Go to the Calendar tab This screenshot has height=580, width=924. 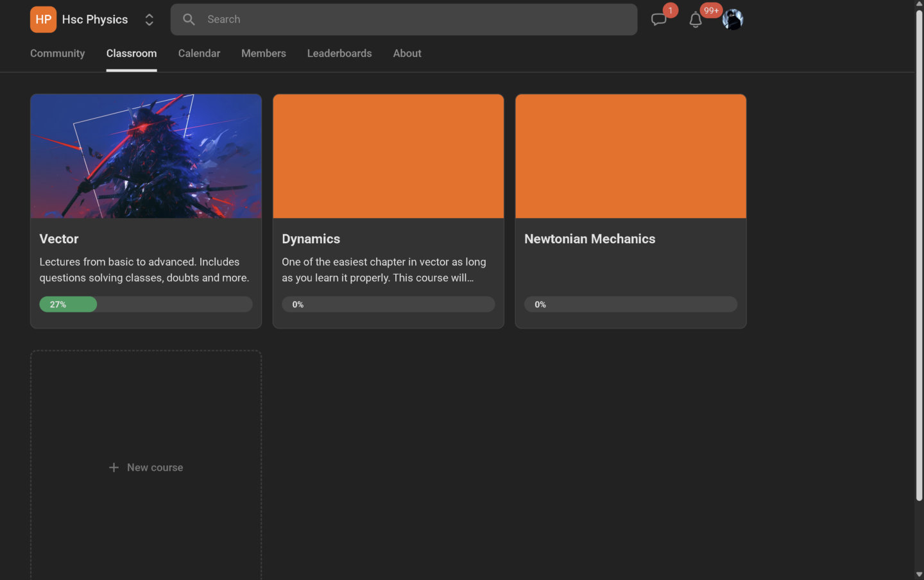click(199, 53)
